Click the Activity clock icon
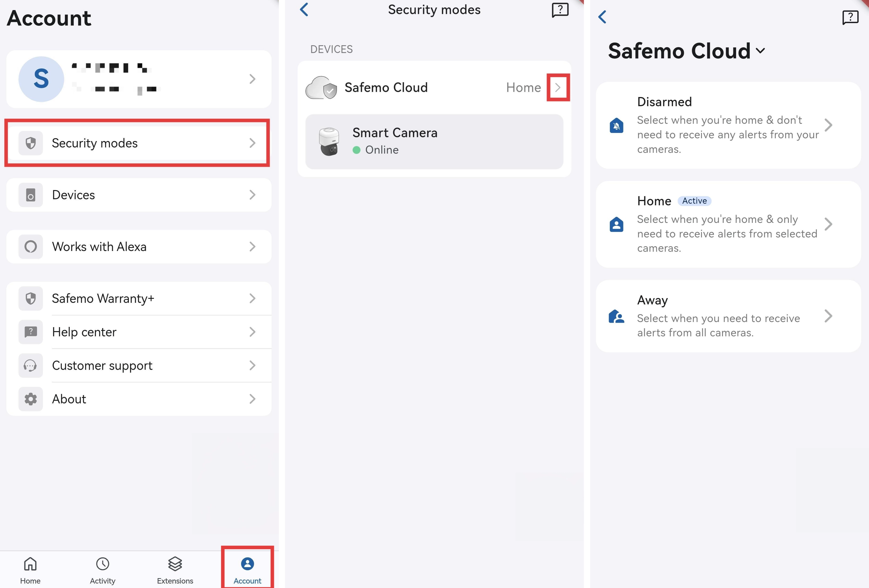Viewport: 869px width, 588px height. [x=102, y=564]
